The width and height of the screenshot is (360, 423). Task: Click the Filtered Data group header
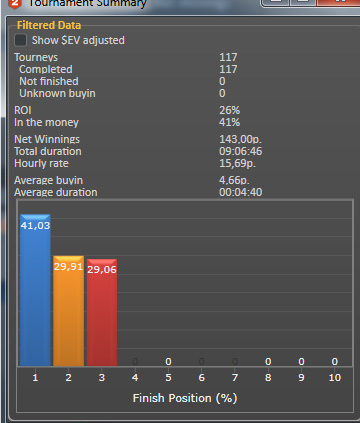coord(49,25)
